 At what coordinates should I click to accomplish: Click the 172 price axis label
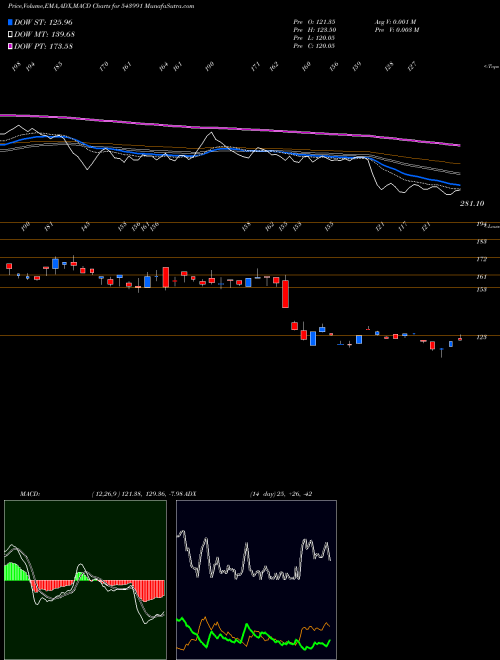pos(481,259)
